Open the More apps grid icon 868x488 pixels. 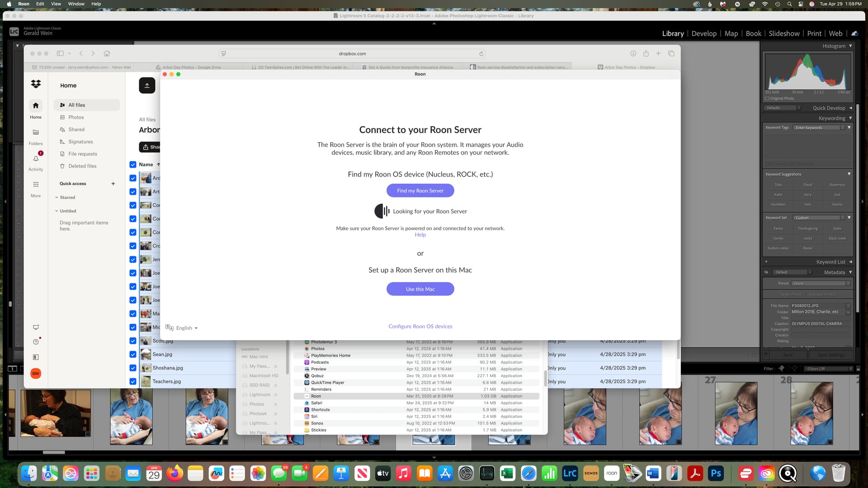(x=36, y=184)
